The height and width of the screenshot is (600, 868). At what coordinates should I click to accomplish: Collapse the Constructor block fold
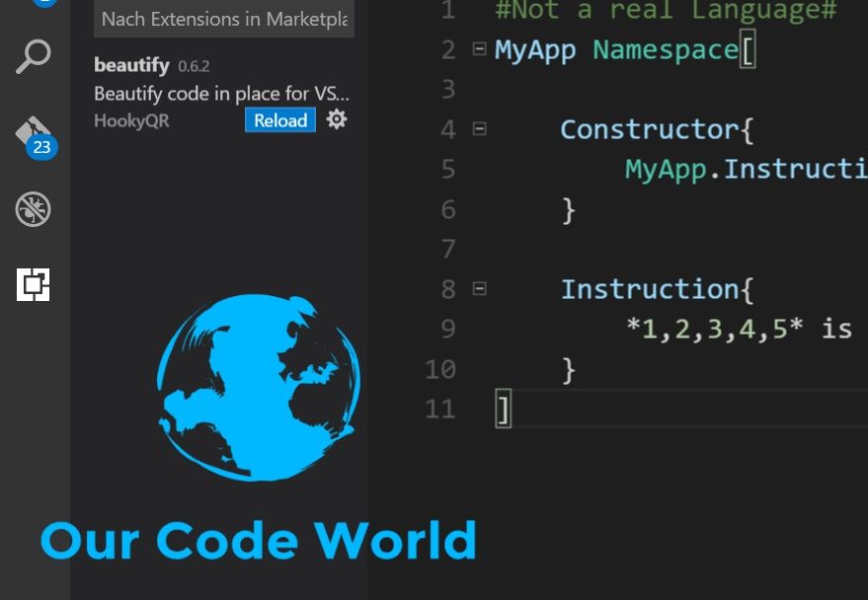(479, 129)
